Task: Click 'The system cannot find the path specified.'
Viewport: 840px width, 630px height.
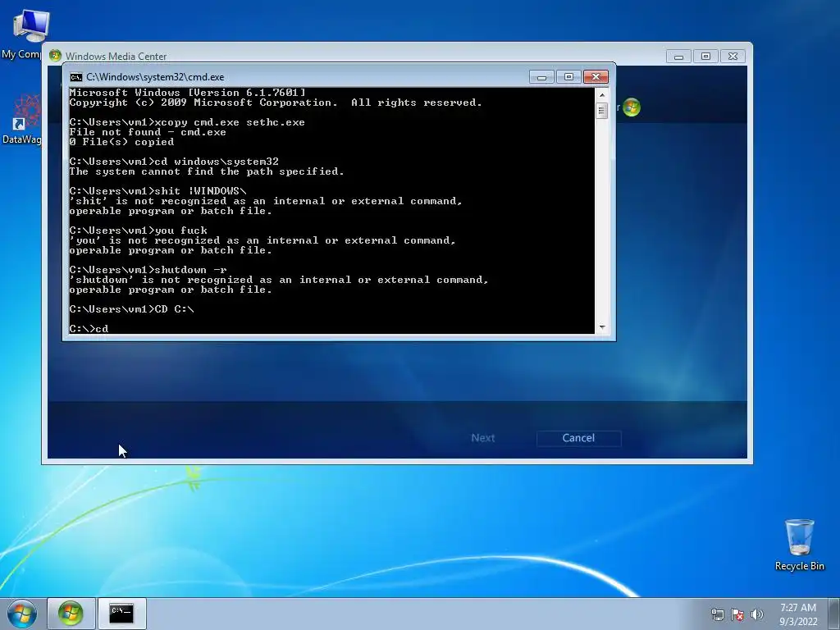Action: point(207,172)
